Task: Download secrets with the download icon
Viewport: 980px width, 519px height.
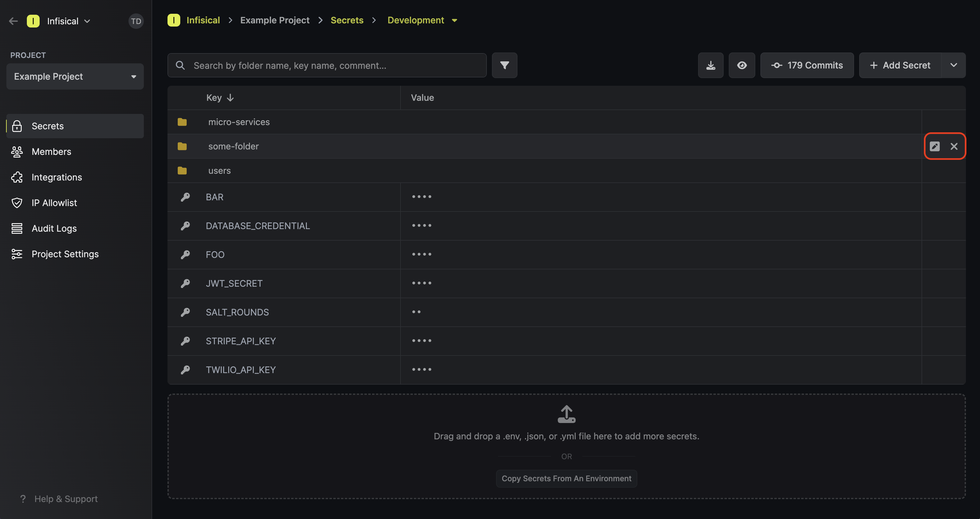Action: [x=711, y=65]
